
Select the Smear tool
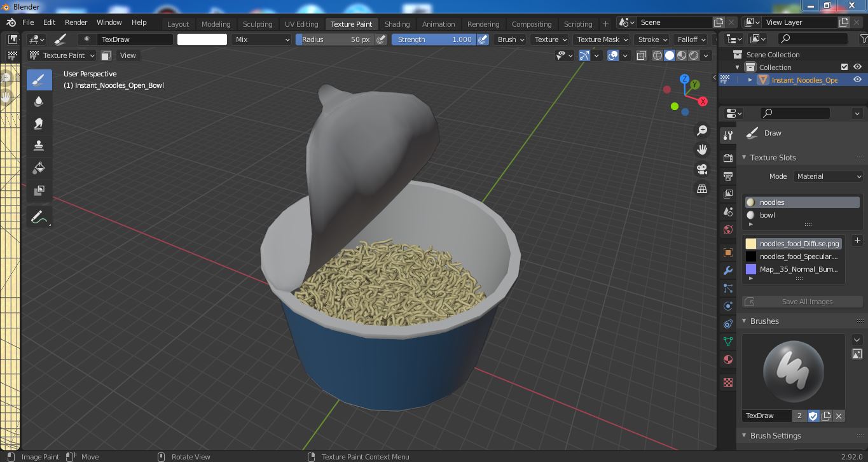39,123
